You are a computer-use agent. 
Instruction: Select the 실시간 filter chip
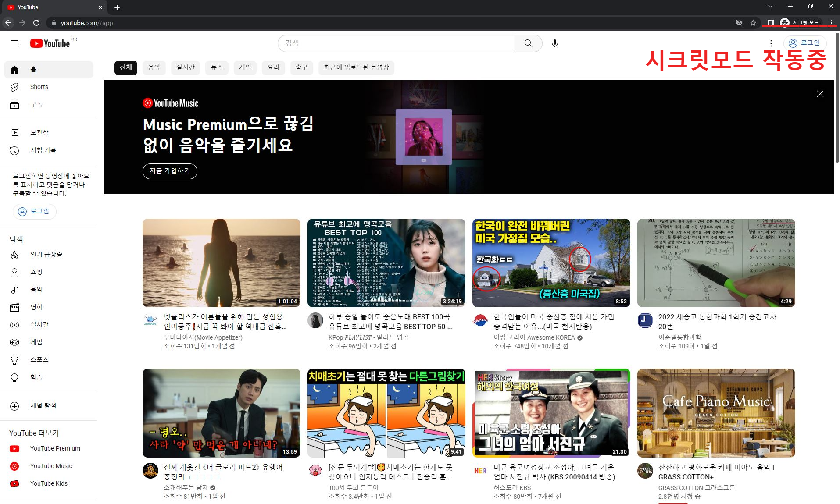pos(186,67)
